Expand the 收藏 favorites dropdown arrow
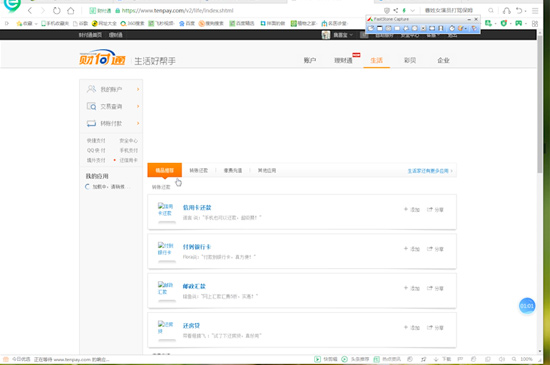The width and height of the screenshot is (550, 365). [x=36, y=24]
